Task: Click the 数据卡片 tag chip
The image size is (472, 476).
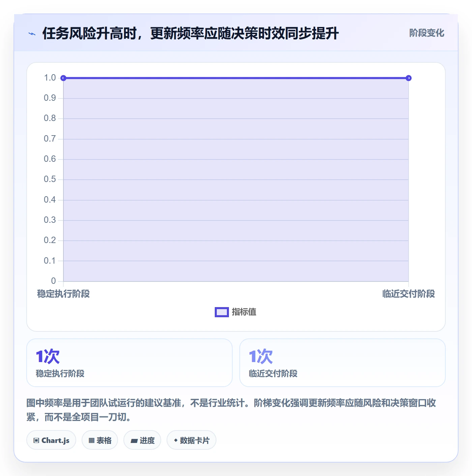Action: coord(191,440)
